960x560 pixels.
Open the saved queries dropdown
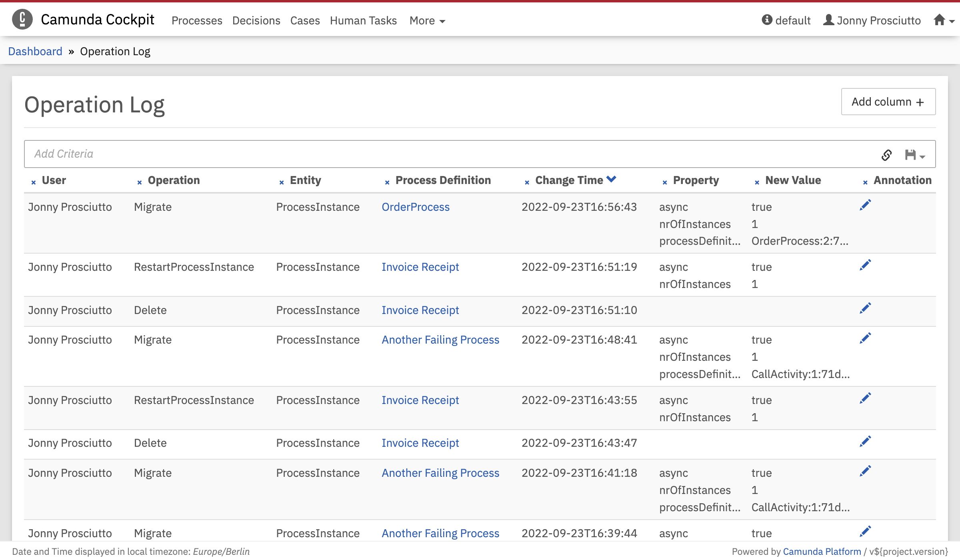(x=915, y=155)
